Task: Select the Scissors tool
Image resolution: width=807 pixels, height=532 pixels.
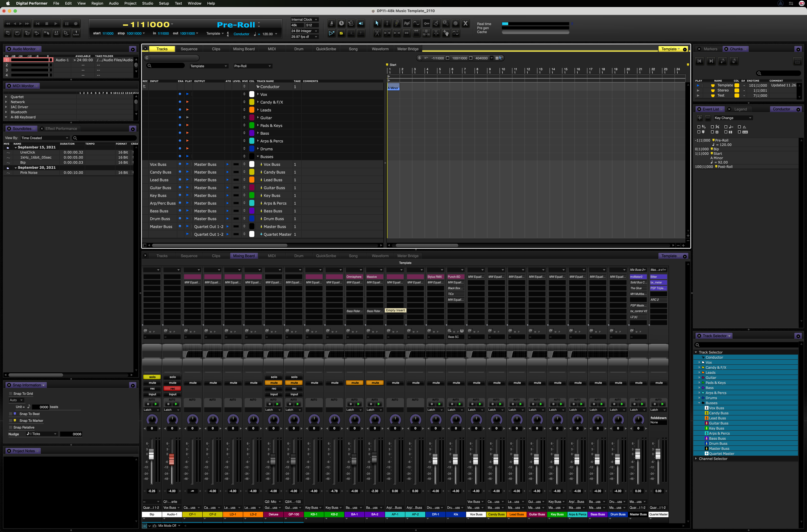Action: click(377, 33)
